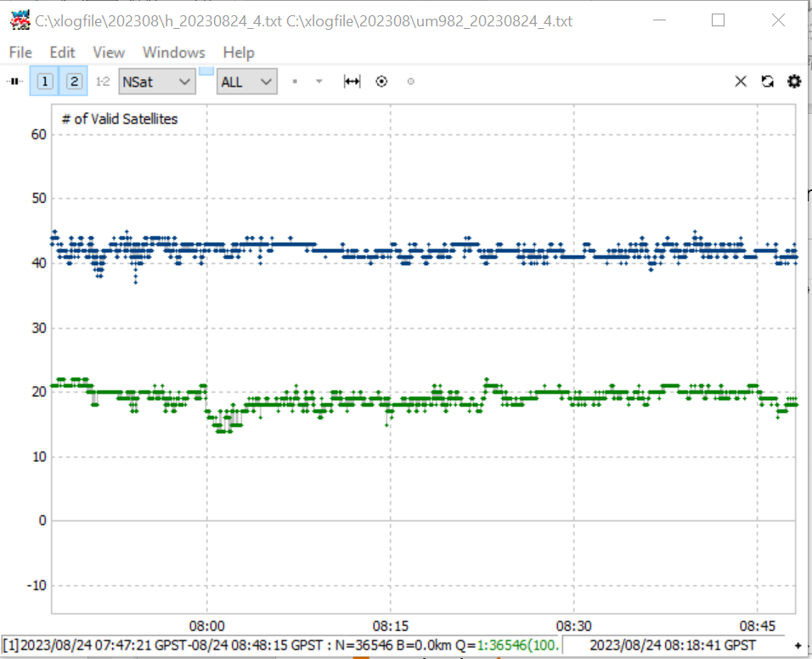Open the View menu

coord(109,53)
